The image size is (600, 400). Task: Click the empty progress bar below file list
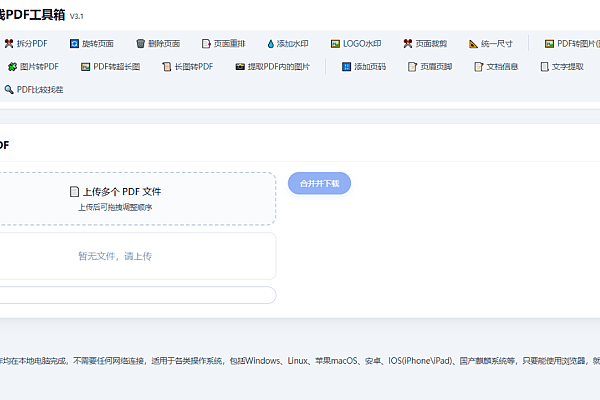[138, 295]
